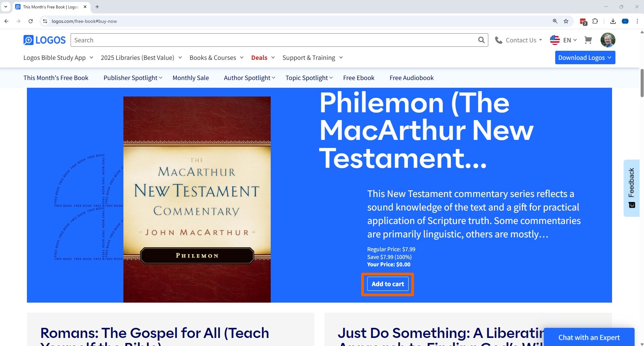This screenshot has height=346, width=644.
Task: Click the Contact Us phone icon
Action: click(x=498, y=40)
